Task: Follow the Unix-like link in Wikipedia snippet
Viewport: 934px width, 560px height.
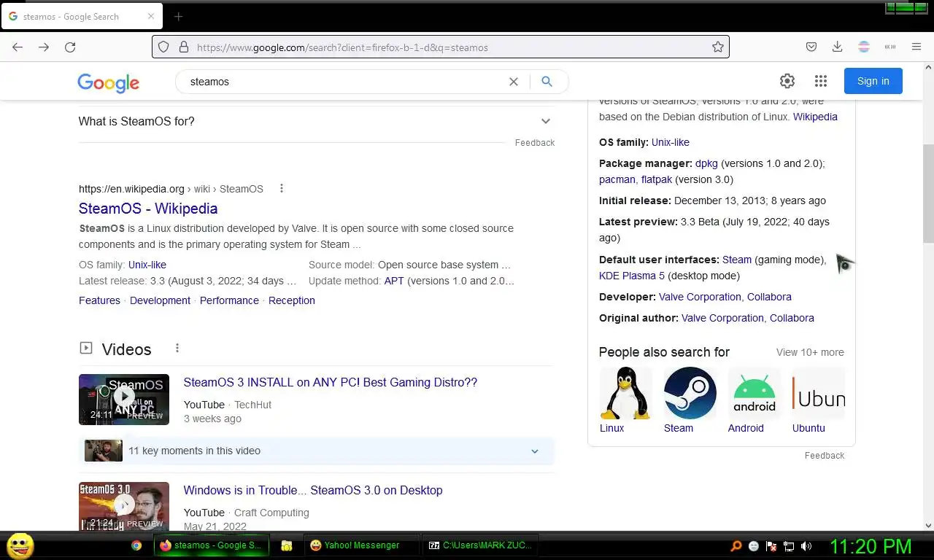Action: (x=147, y=265)
